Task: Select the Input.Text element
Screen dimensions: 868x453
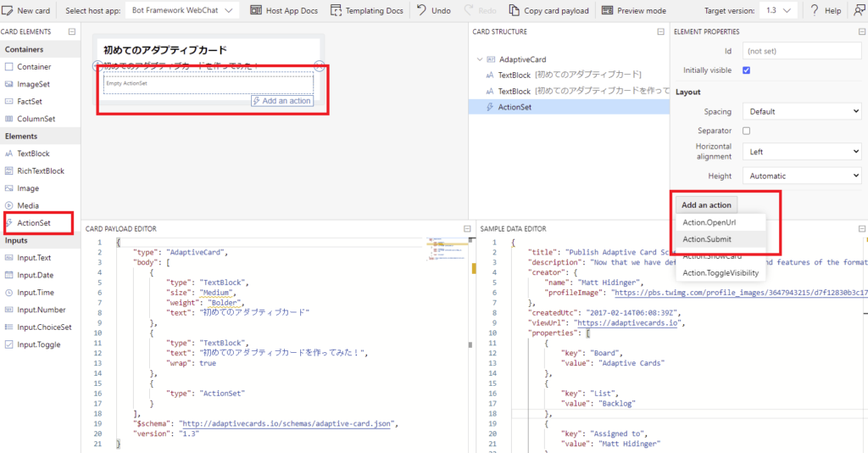Action: (40, 258)
